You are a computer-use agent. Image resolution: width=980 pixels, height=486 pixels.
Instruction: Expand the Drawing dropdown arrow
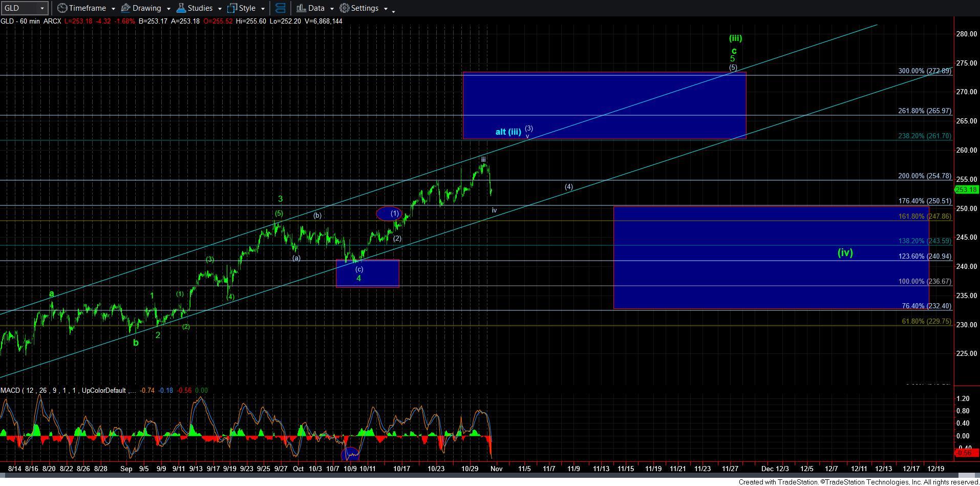168,9
